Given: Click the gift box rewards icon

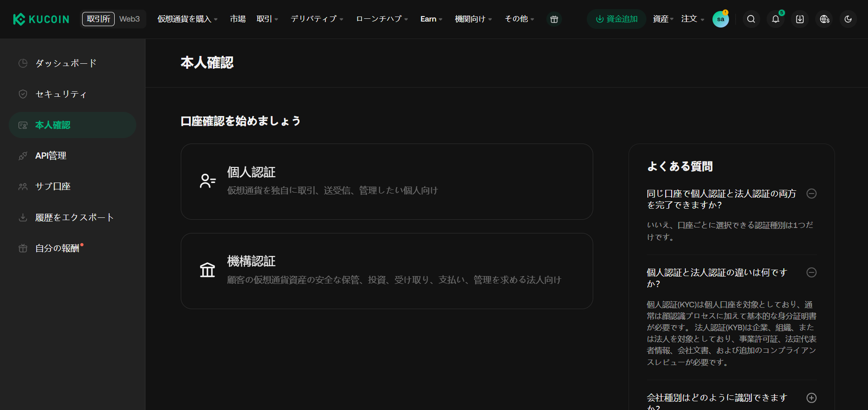Looking at the screenshot, I should click(554, 19).
